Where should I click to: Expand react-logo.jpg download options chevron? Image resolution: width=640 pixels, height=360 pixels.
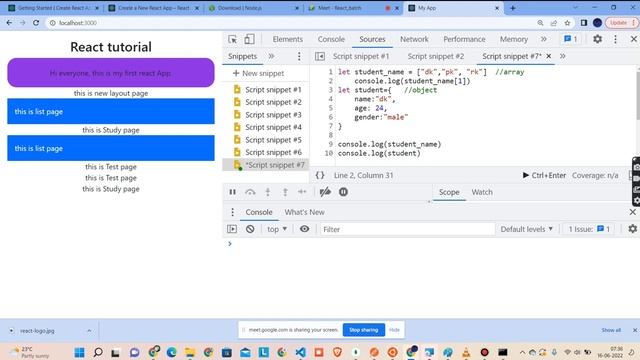(89, 331)
